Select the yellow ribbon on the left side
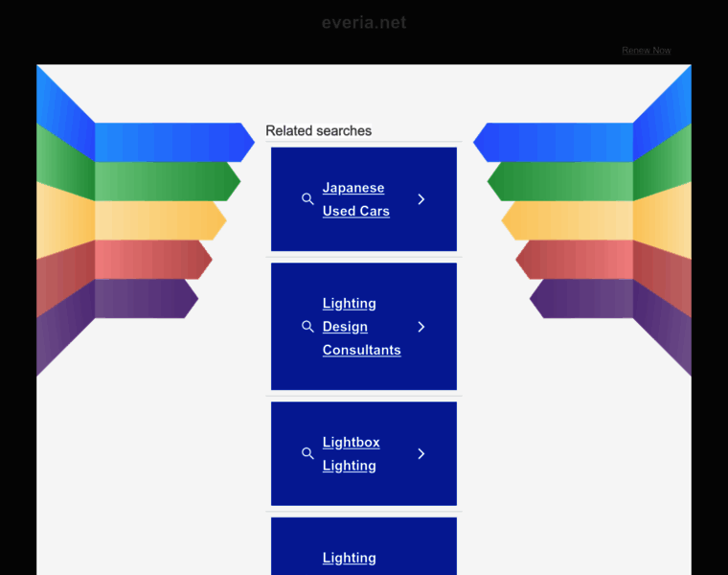 (x=158, y=220)
